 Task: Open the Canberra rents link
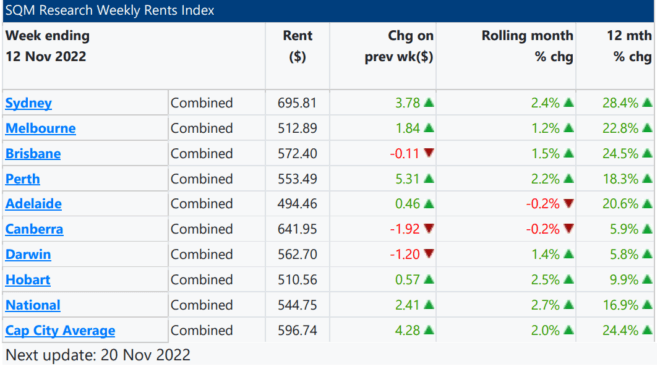coord(34,229)
